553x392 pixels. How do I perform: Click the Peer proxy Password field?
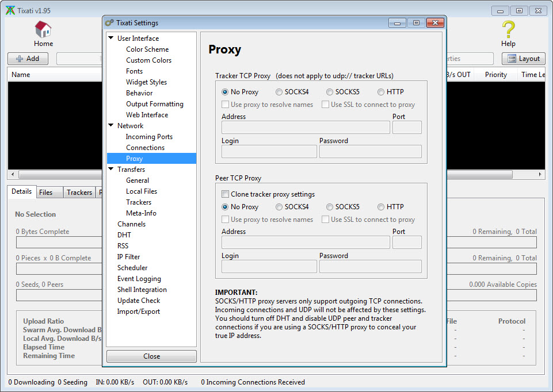[x=371, y=266]
